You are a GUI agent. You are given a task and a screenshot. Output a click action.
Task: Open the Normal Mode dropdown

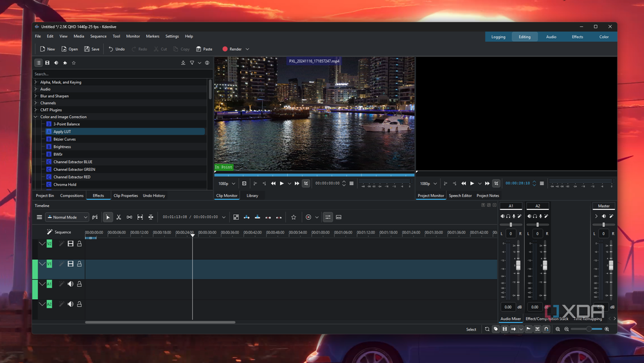[67, 217]
